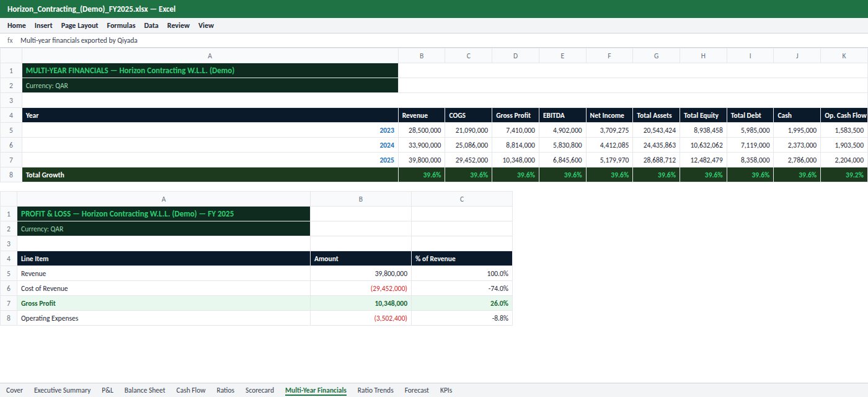
Task: Select the 26.0% gross margin cell
Action: click(462, 303)
